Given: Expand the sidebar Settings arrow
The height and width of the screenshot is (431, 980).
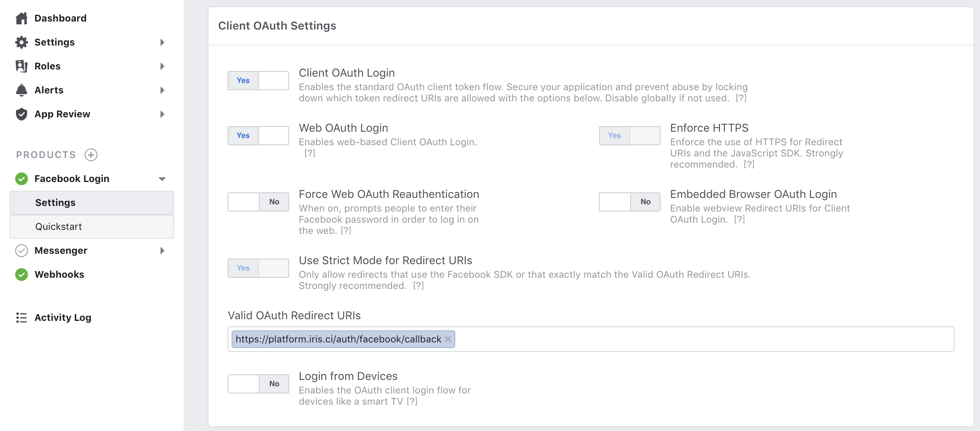Looking at the screenshot, I should (162, 42).
